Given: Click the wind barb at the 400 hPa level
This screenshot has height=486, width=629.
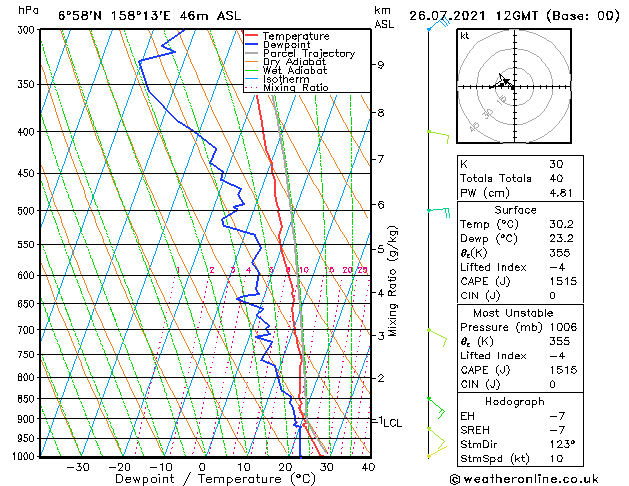Looking at the screenshot, I should tap(438, 136).
